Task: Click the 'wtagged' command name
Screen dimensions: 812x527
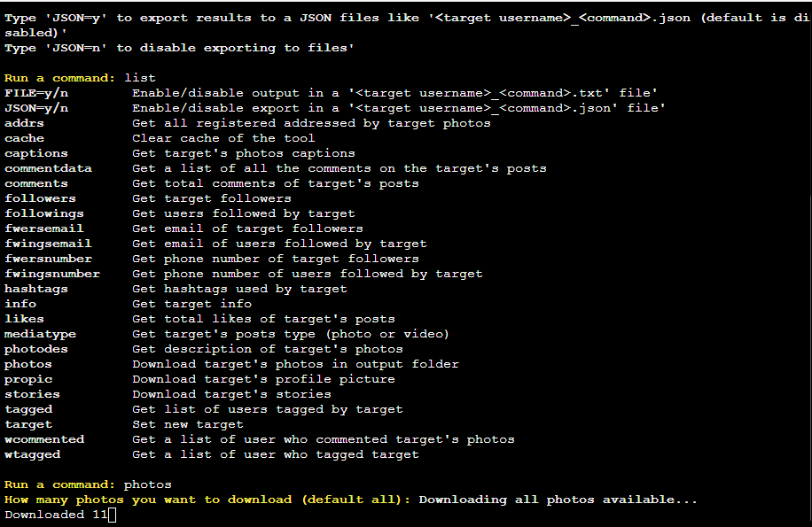Action: pyautogui.click(x=32, y=454)
